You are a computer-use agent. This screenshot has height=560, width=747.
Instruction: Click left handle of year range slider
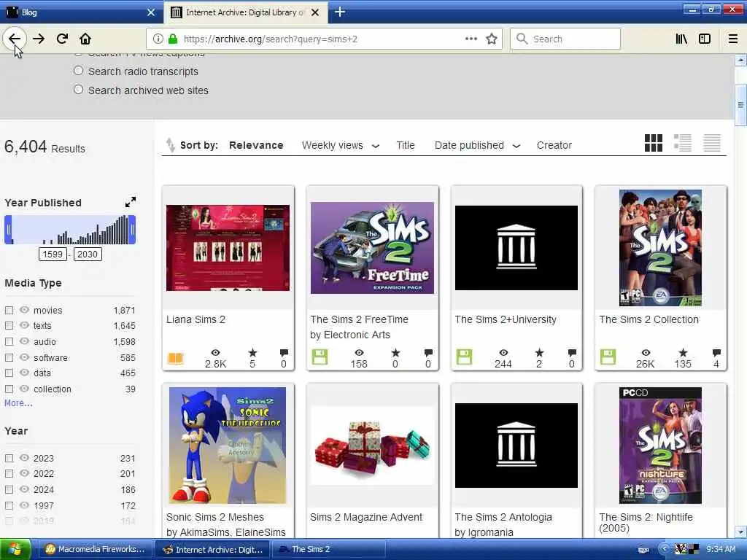pyautogui.click(x=8, y=230)
